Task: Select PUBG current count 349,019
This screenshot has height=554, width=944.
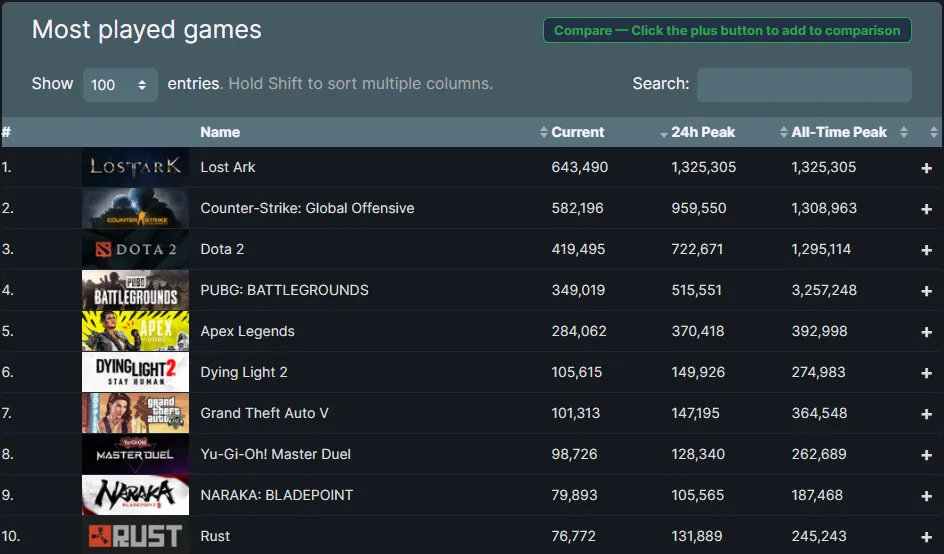Action: tap(578, 290)
